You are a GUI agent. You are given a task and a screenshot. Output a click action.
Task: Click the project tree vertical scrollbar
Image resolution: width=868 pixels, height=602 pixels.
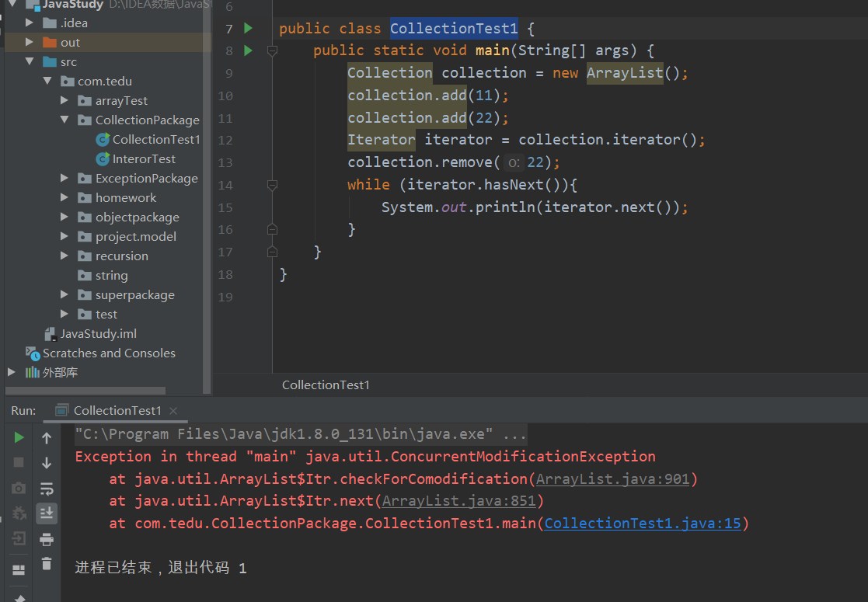[207, 197]
